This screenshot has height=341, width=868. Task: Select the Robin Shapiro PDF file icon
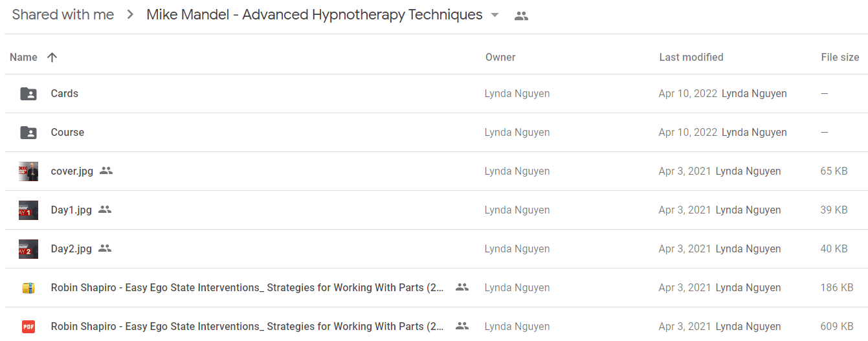(28, 327)
